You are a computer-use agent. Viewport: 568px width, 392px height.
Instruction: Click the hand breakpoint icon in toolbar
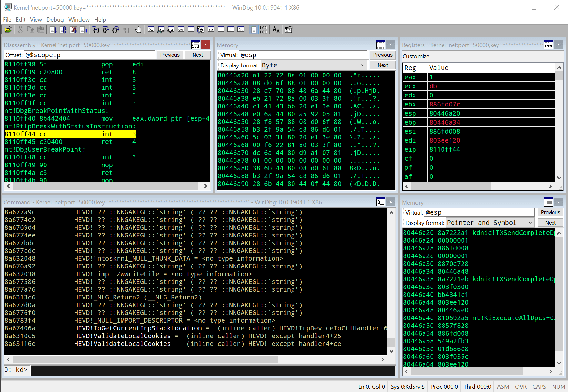[138, 30]
